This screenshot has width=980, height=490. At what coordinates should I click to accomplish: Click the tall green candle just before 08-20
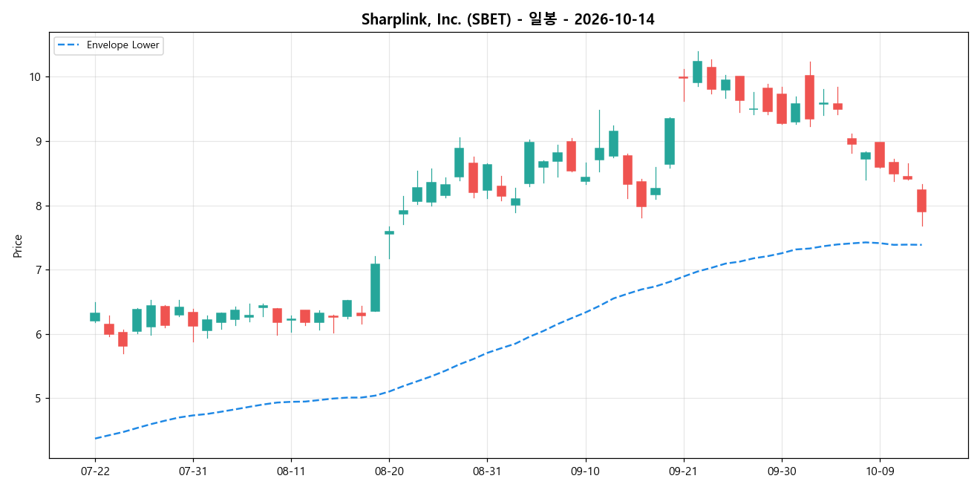tap(375, 287)
